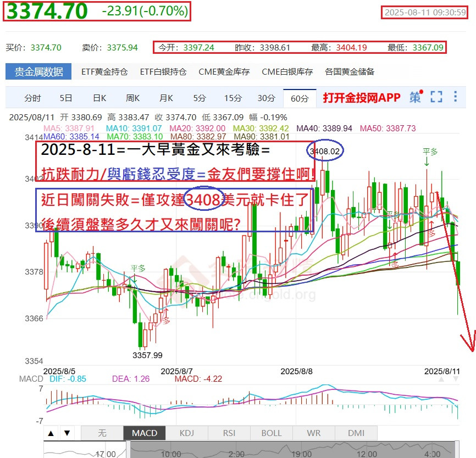The height and width of the screenshot is (458, 476).
Task: Open the three-dot more options menu
Action: tap(455, 97)
